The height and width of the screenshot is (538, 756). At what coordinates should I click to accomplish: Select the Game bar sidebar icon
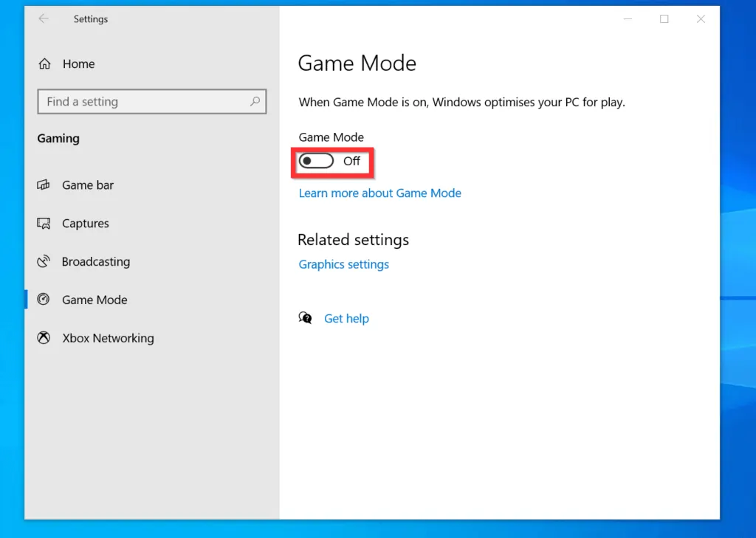(x=44, y=184)
